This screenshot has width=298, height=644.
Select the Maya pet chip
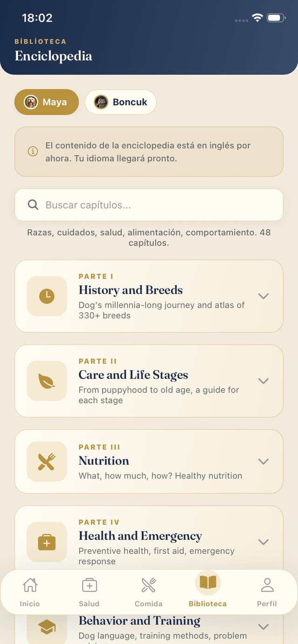pos(47,102)
